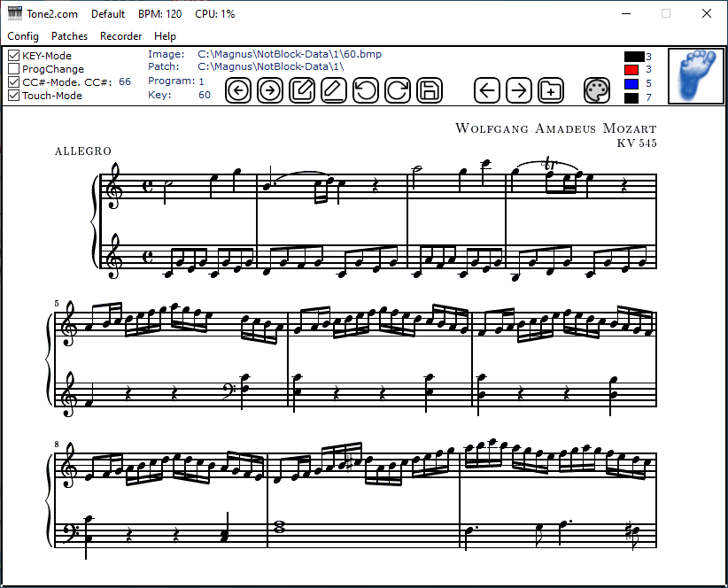
Task: Select the blue color swatch
Action: click(x=631, y=84)
